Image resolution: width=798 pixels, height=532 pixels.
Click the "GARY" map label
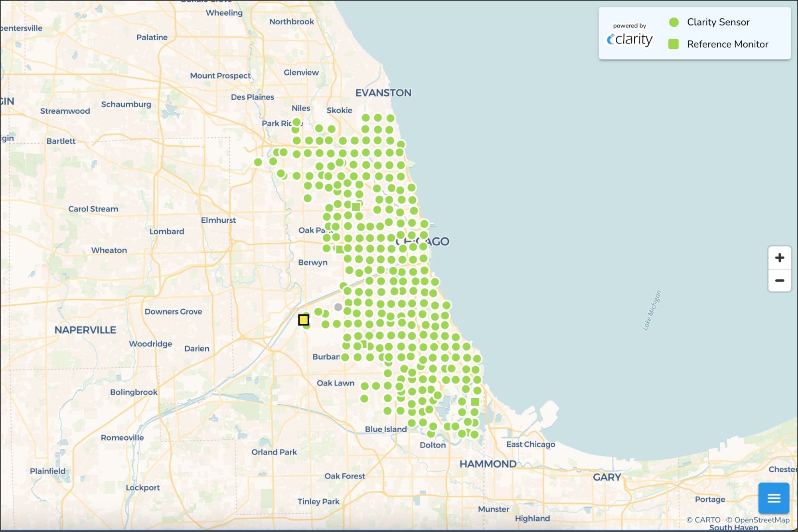click(607, 477)
